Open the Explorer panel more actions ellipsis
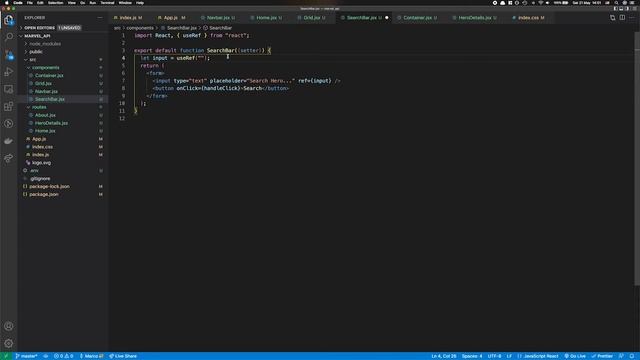Image resolution: width=640 pixels, height=360 pixels. click(x=100, y=18)
